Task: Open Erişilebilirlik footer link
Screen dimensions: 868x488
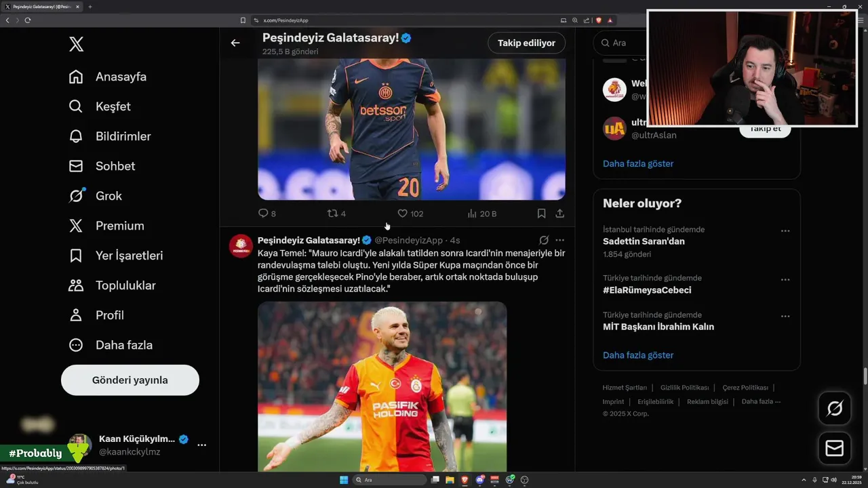Action: [656, 402]
